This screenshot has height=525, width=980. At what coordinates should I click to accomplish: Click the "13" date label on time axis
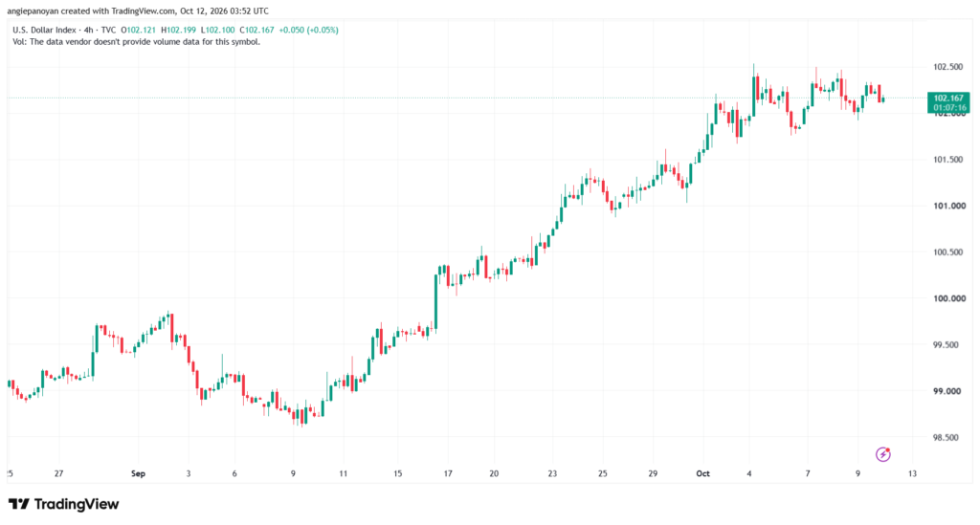(912, 473)
